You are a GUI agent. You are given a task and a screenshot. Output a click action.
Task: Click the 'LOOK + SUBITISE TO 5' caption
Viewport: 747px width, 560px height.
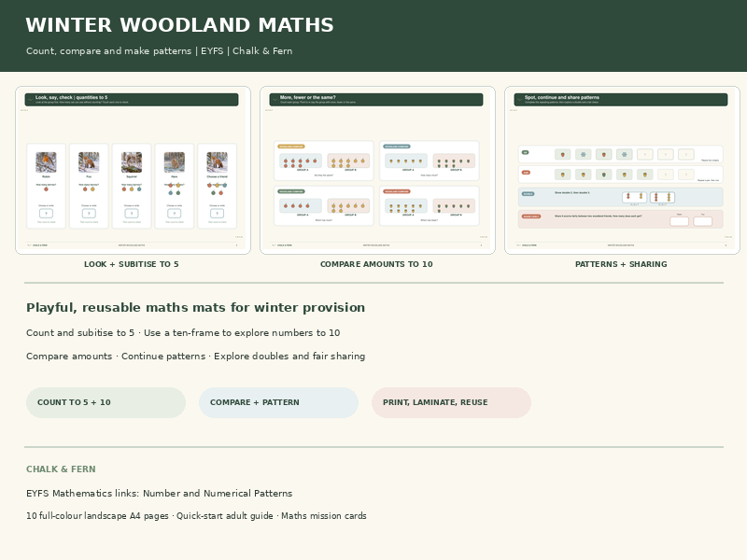coord(132,264)
